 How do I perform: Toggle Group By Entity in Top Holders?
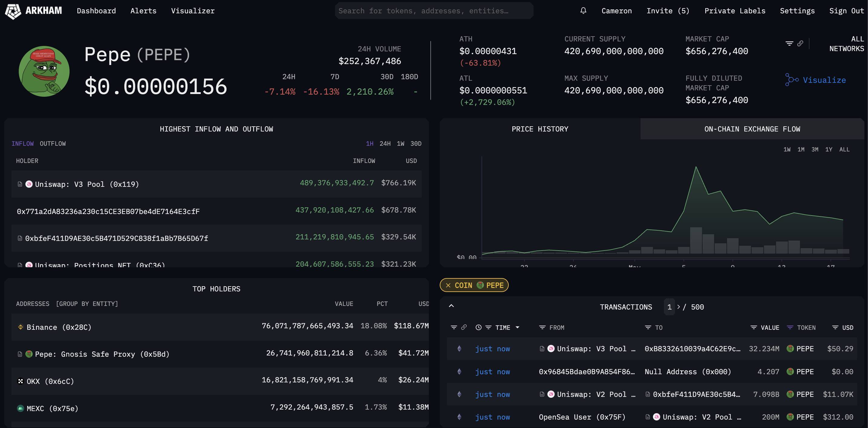87,304
